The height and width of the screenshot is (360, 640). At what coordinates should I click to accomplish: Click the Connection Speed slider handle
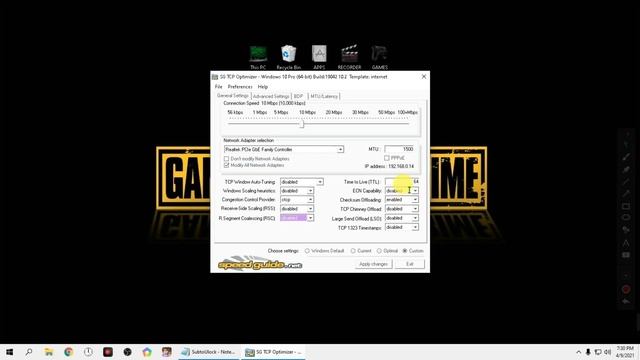[x=302, y=124]
